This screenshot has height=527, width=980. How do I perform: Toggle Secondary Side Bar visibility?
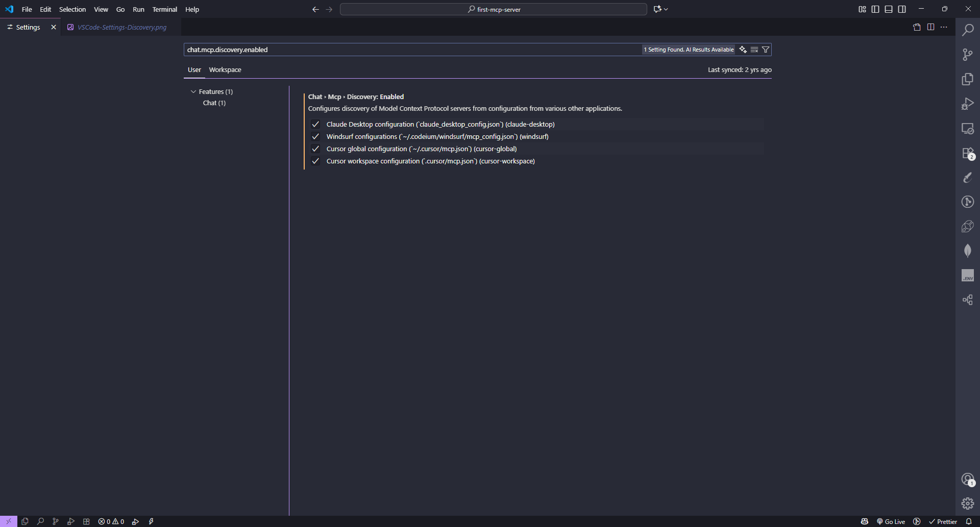902,9
